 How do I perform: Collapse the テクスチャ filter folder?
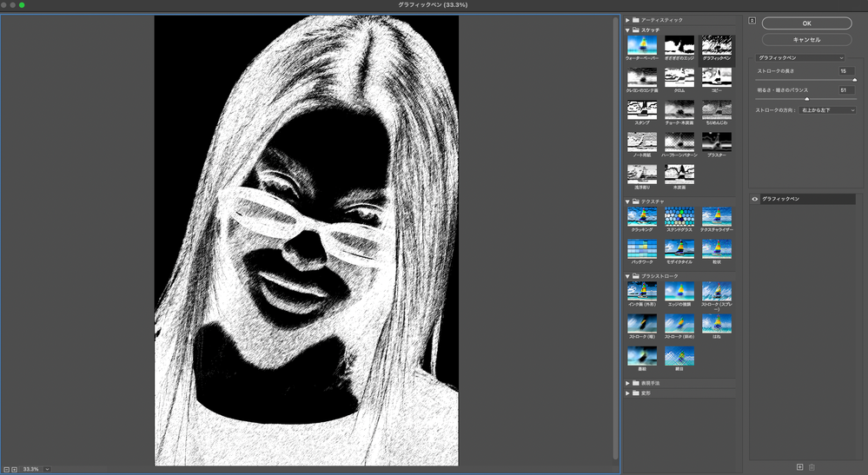tap(627, 201)
